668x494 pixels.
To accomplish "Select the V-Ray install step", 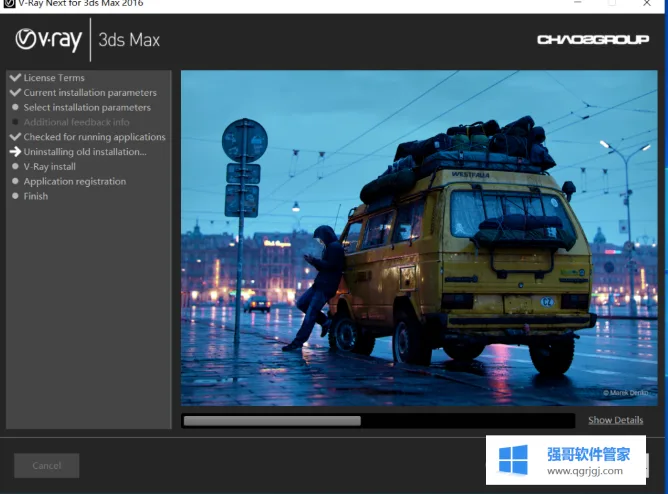I will pyautogui.click(x=49, y=167).
